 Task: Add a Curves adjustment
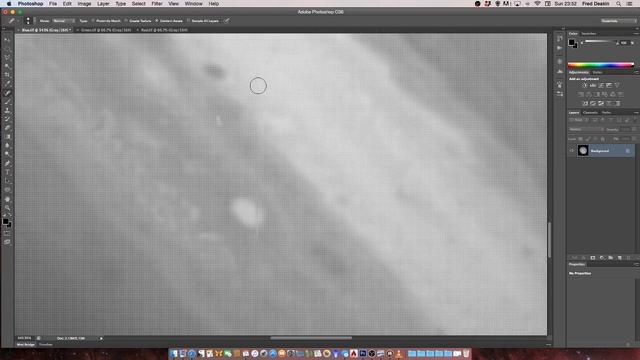click(601, 85)
